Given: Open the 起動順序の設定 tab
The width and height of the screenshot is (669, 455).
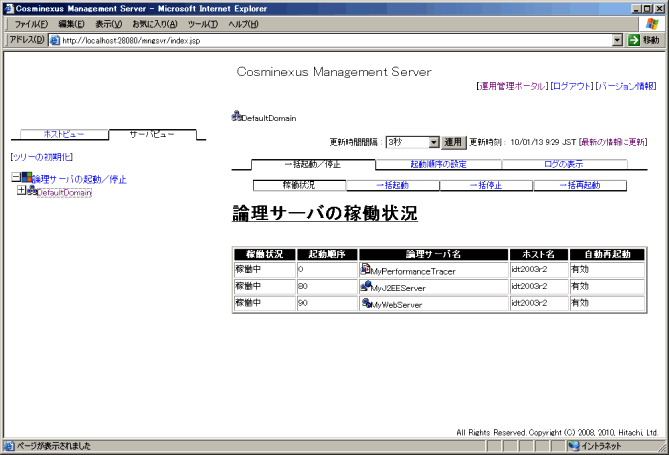Looking at the screenshot, I should [x=438, y=164].
